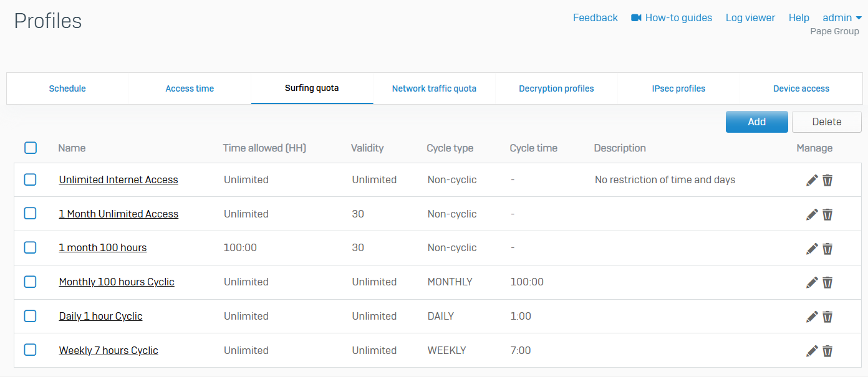Click pencil icon for 1 Month Unlimited Access

811,214
